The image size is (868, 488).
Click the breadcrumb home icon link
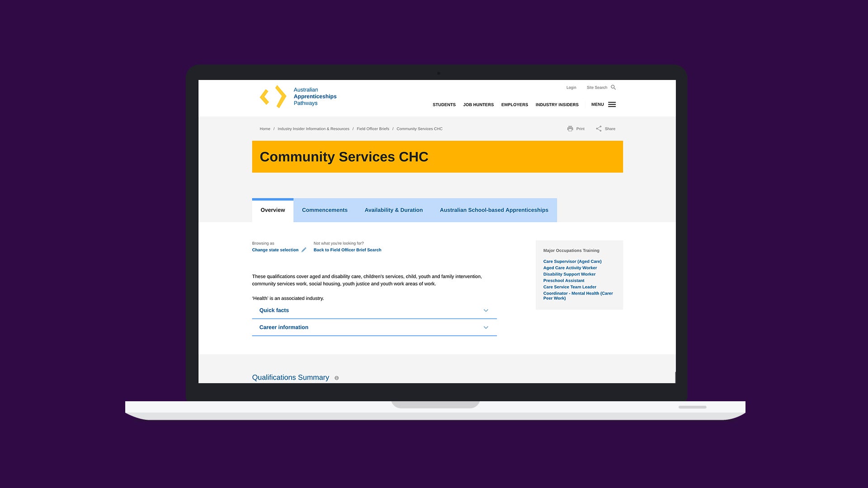point(264,129)
